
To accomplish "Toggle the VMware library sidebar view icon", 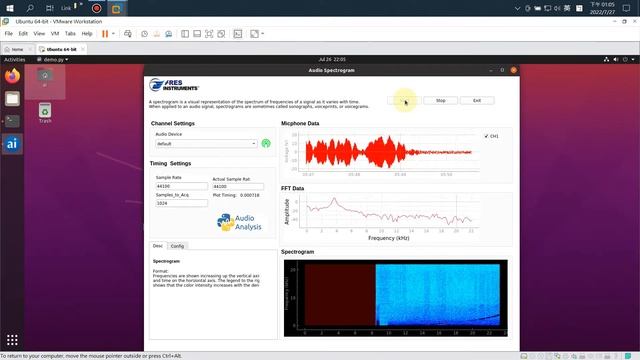I will 185,34.
